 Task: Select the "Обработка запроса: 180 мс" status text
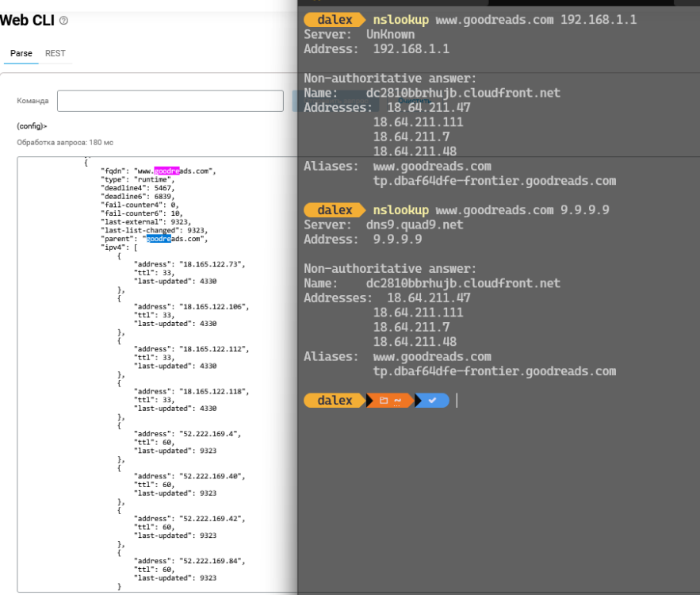(65, 143)
